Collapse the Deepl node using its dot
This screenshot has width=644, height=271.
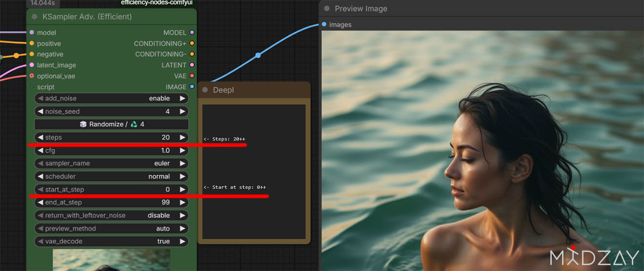(205, 90)
